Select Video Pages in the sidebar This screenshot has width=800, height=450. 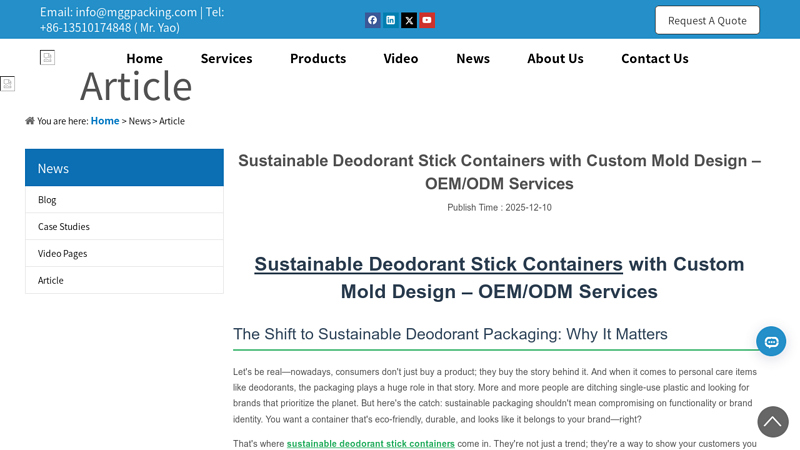pyautogui.click(x=124, y=254)
